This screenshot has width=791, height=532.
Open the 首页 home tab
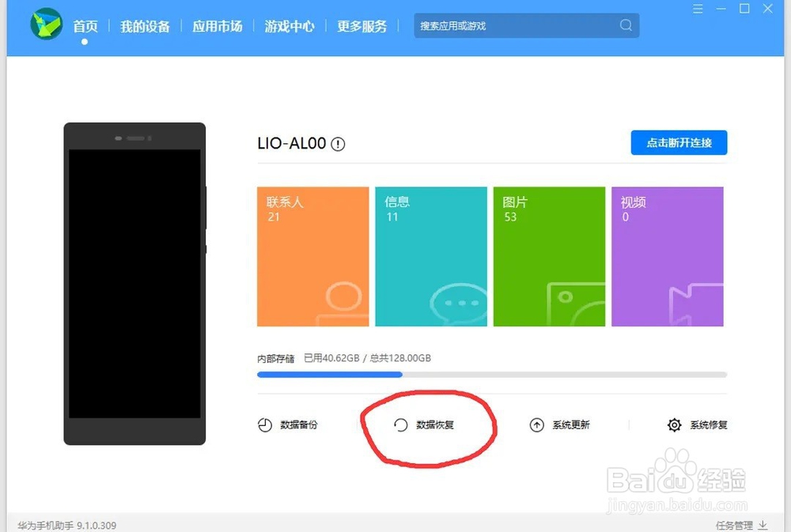coord(85,26)
